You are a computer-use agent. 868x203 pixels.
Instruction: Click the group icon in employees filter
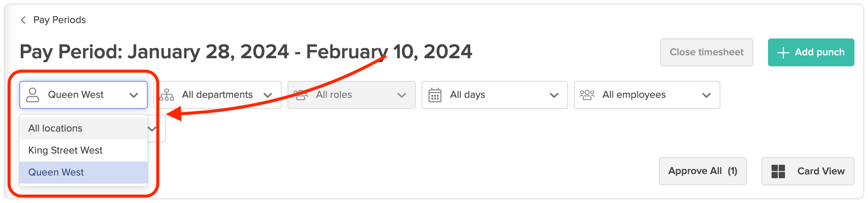(x=587, y=95)
